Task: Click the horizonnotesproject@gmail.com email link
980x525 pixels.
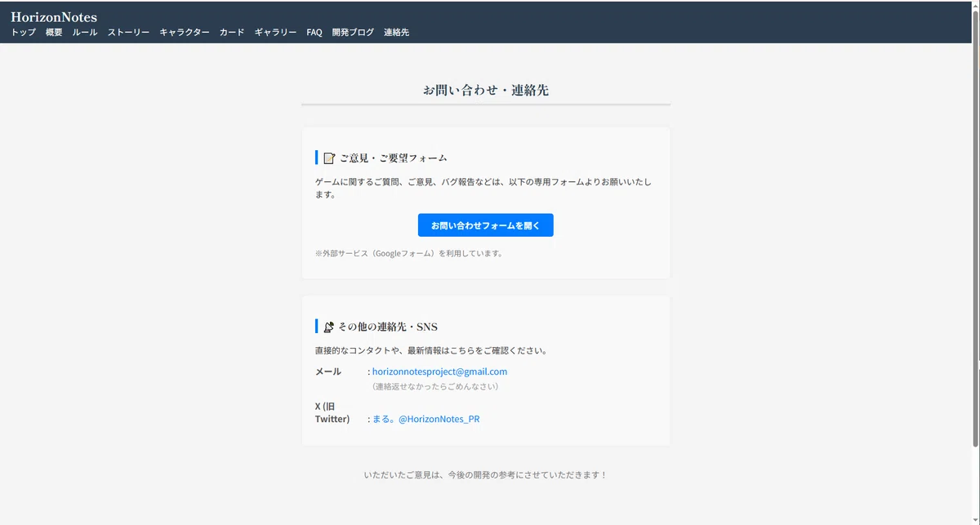Action: [x=439, y=372]
